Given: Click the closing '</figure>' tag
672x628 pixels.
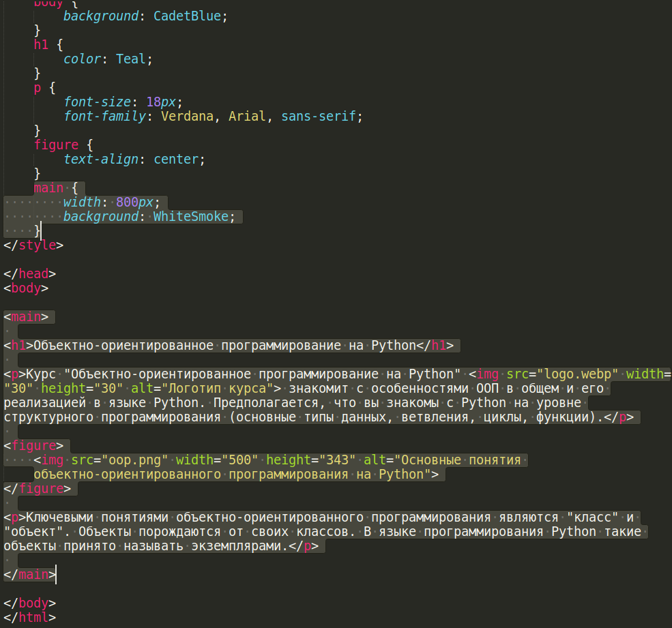Looking at the screenshot, I should pos(38,489).
